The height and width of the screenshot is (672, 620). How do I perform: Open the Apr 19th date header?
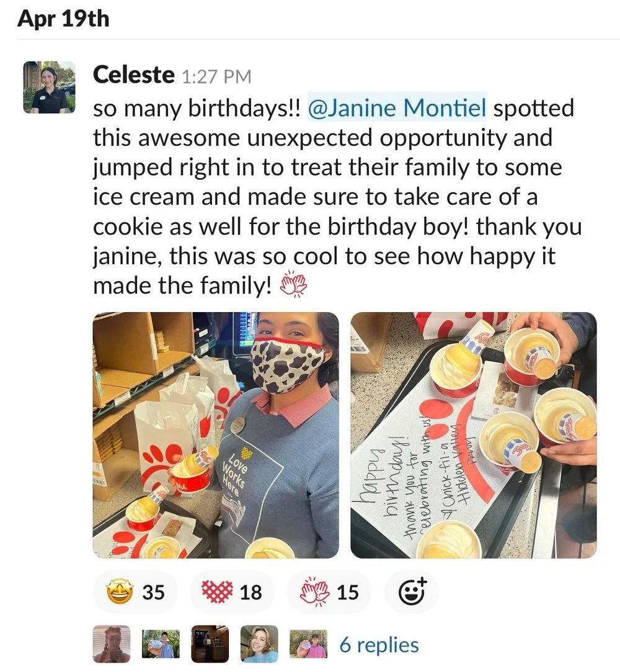[x=63, y=19]
